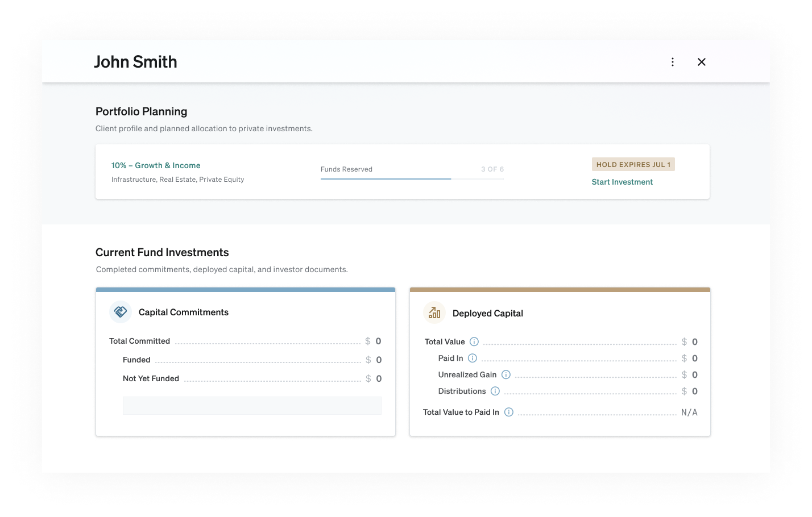Click the Funds Reserved label
The image size is (812, 517).
(x=346, y=169)
